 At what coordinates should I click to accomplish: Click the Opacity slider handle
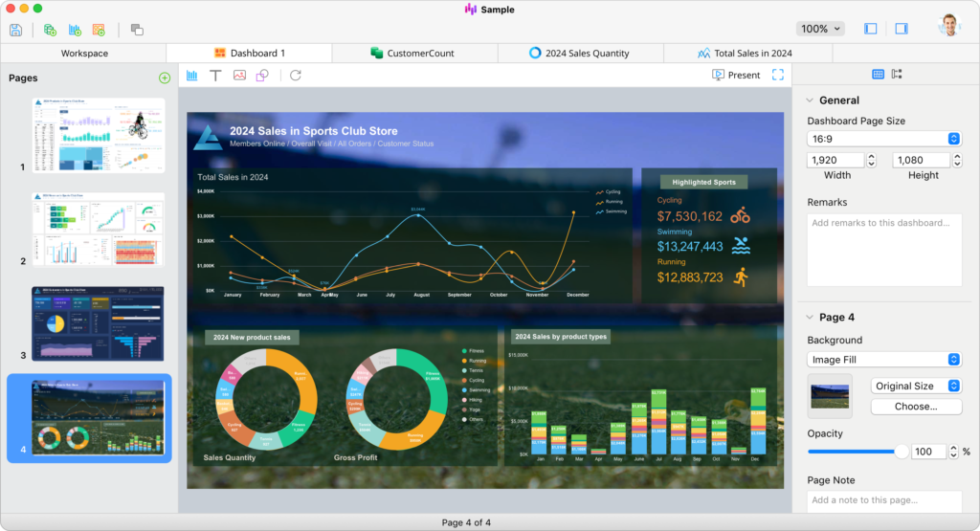click(x=901, y=452)
